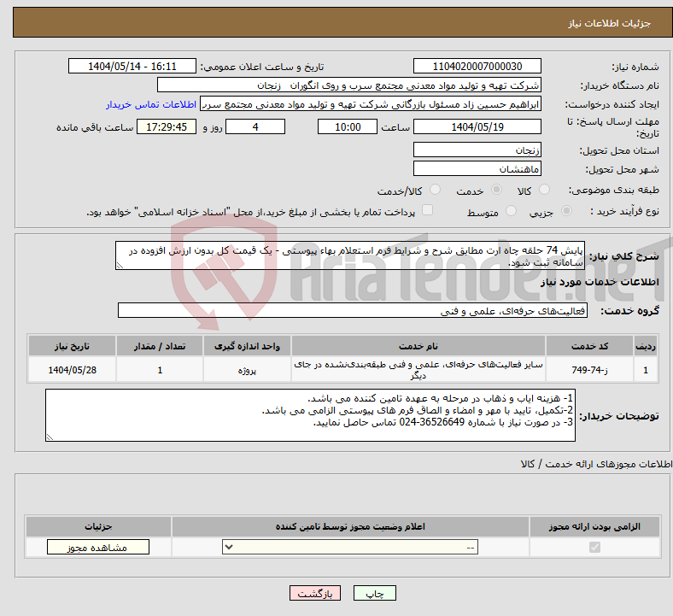Click گروه خدمت field

coord(353,310)
